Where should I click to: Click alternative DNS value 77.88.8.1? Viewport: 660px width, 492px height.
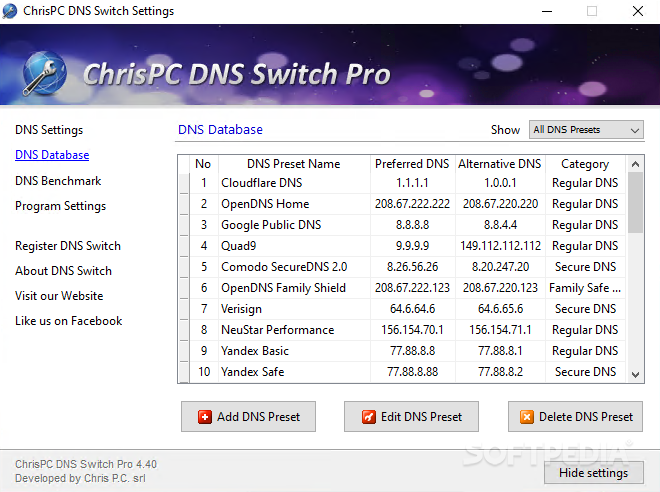(x=500, y=351)
